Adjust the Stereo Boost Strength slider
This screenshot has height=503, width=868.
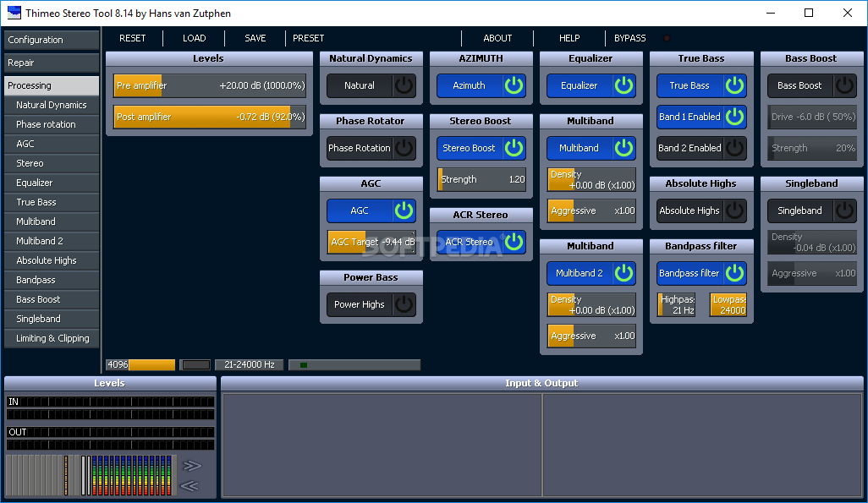481,179
